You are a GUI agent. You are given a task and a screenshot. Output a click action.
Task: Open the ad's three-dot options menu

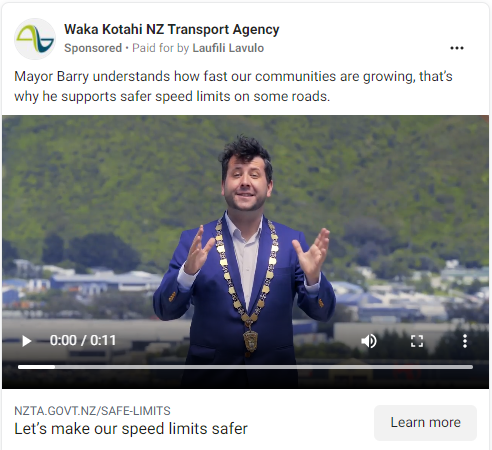457,48
